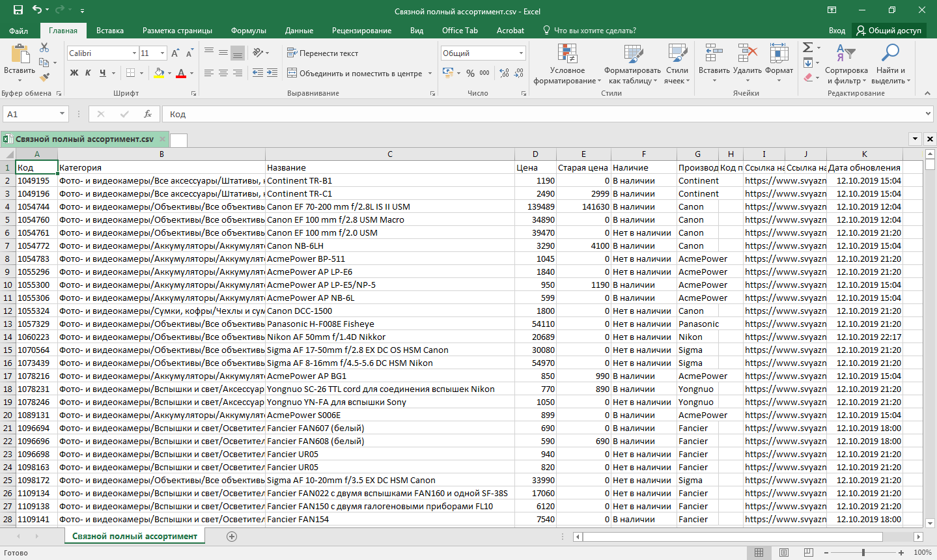Toggle middle vertical alignment
Image resolution: width=937 pixels, height=560 pixels.
pos(223,53)
